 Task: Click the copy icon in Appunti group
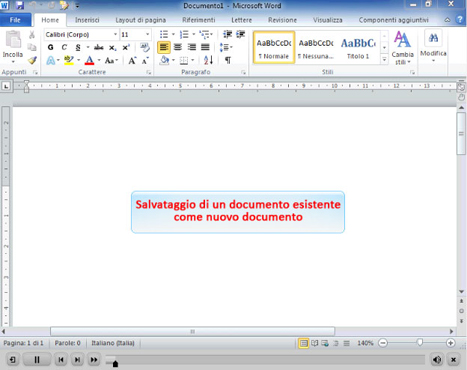pyautogui.click(x=32, y=47)
